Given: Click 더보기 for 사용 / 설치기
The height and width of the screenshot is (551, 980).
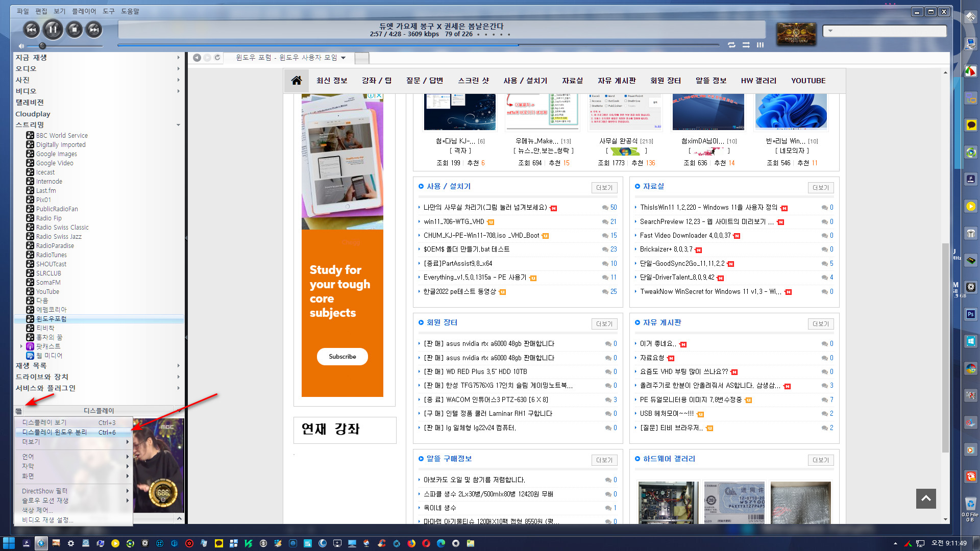Looking at the screenshot, I should pyautogui.click(x=604, y=188).
